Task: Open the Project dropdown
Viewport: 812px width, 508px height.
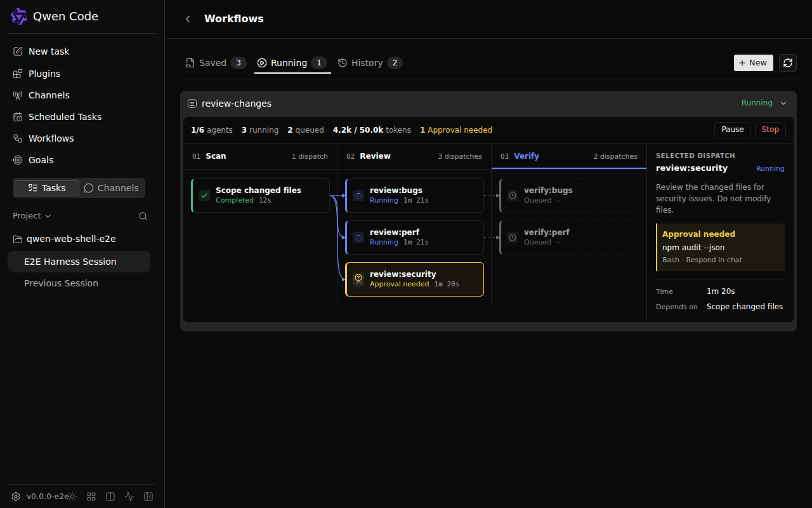Action: [x=32, y=216]
